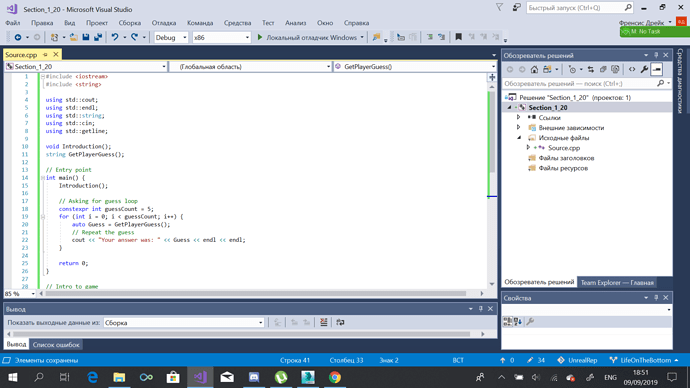Click the feedback icon near quick launch
The image size is (690, 388).
(x=517, y=7)
